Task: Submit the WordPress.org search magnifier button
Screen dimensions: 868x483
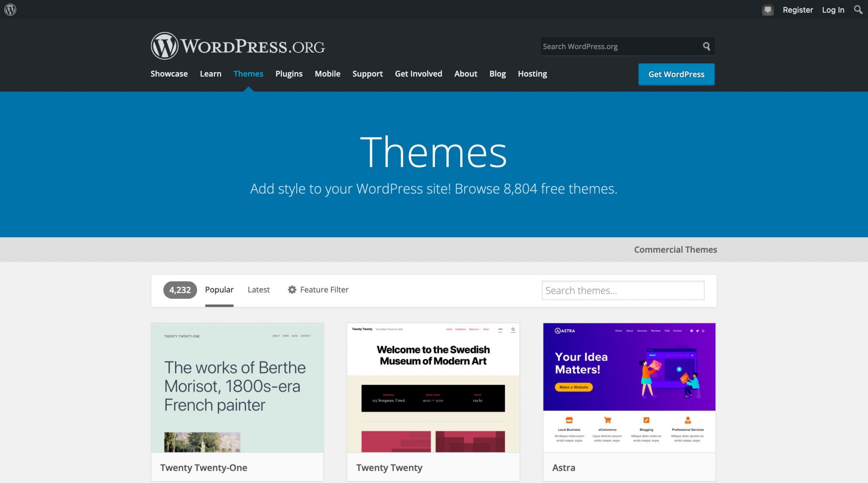Action: [x=706, y=46]
